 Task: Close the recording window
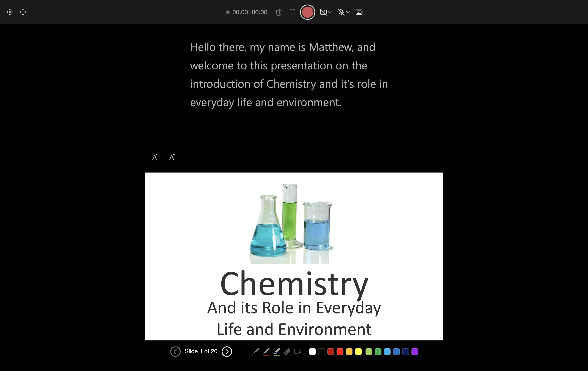coord(10,12)
